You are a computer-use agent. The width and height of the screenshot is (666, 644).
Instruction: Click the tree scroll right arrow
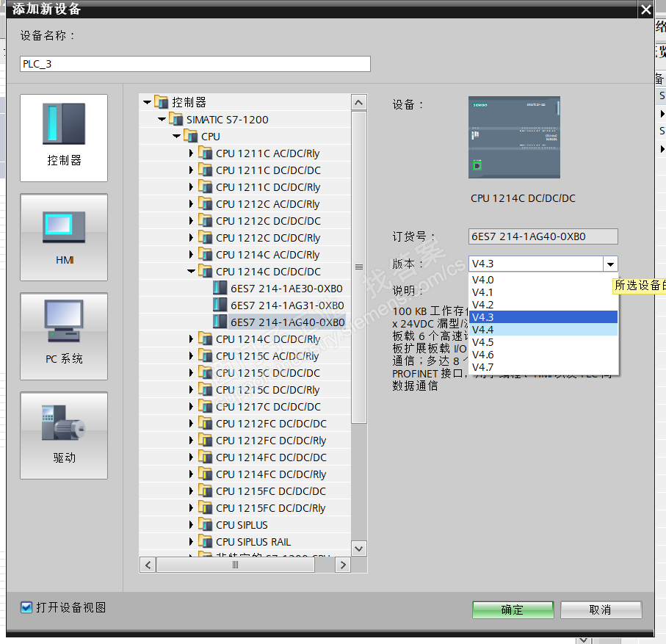343,565
